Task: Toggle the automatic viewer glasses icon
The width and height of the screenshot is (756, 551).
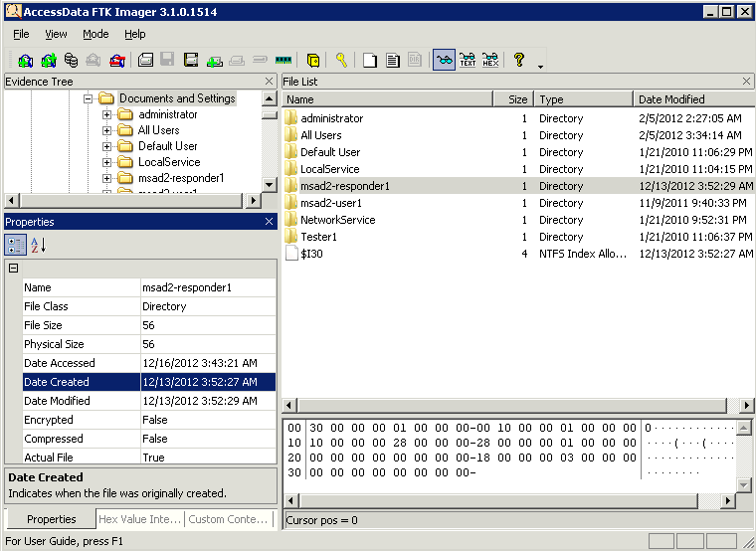Action: click(444, 61)
